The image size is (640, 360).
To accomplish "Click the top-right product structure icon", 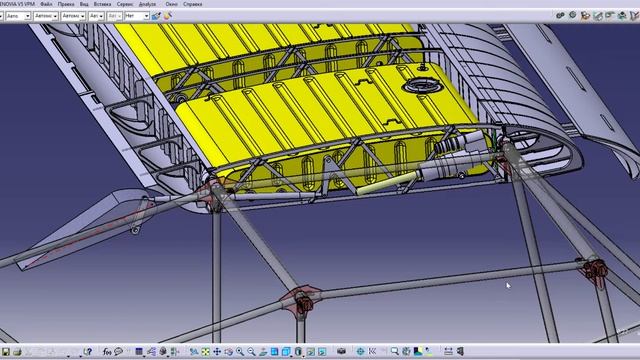I will 622,16.
